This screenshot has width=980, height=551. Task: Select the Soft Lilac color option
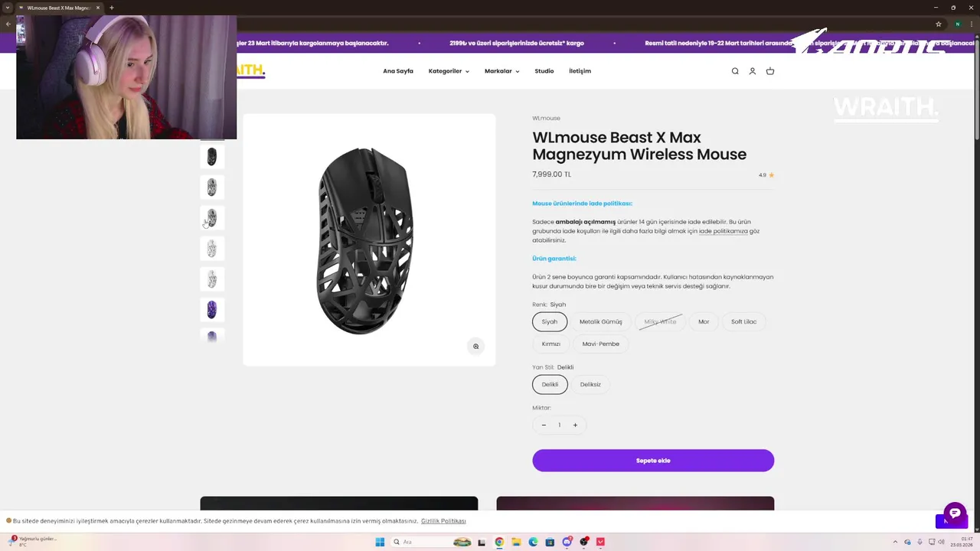click(x=743, y=322)
